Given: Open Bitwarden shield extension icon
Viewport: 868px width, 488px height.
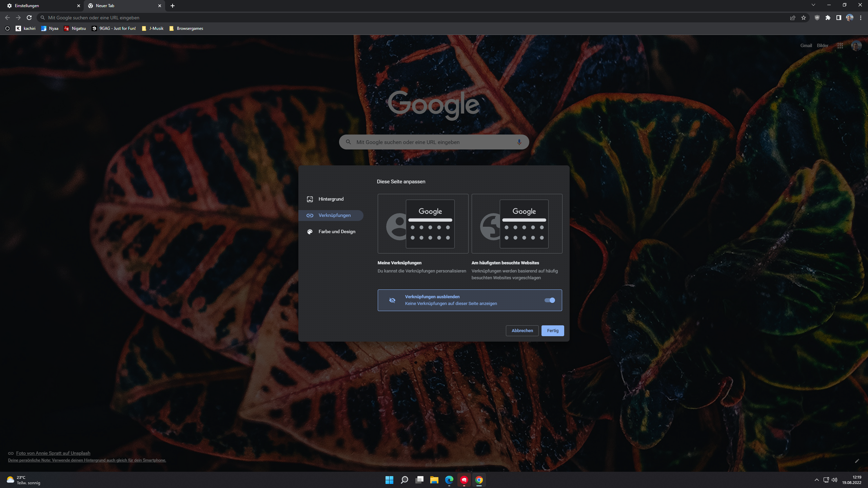Looking at the screenshot, I should click(817, 18).
